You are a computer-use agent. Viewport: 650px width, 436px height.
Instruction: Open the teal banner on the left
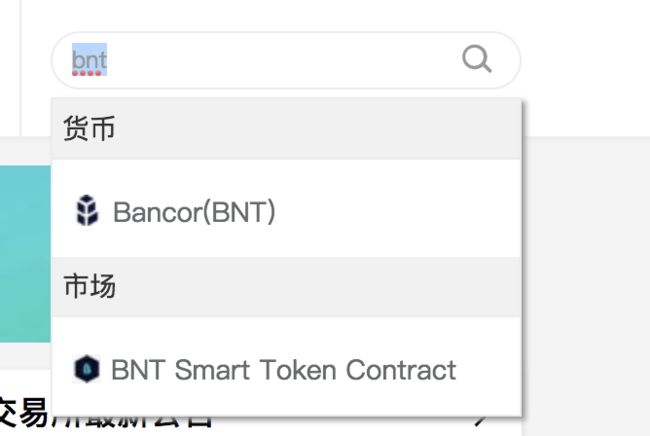coord(25,254)
